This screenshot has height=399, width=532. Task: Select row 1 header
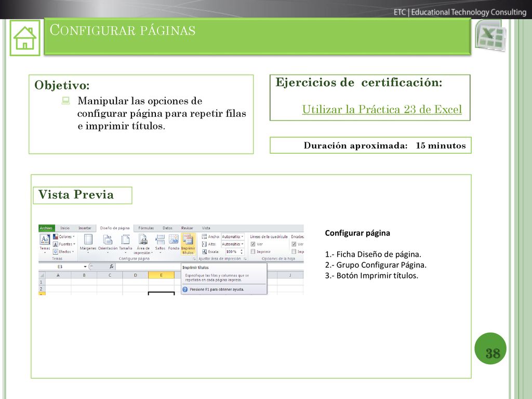(x=42, y=282)
